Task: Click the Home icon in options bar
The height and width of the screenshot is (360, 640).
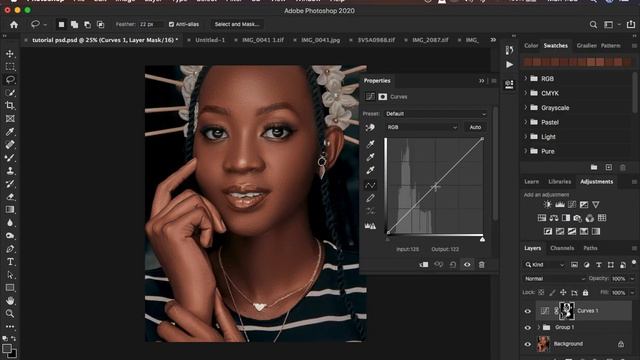Action: pos(14,24)
